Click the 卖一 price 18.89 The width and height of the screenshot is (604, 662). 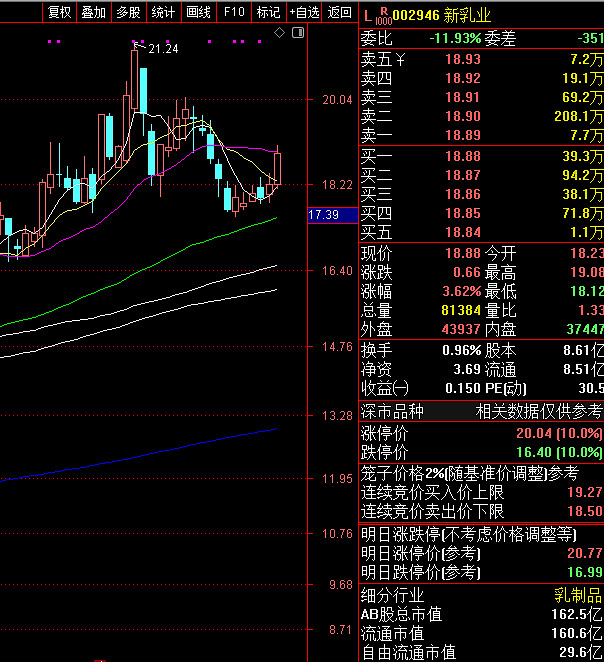point(462,135)
